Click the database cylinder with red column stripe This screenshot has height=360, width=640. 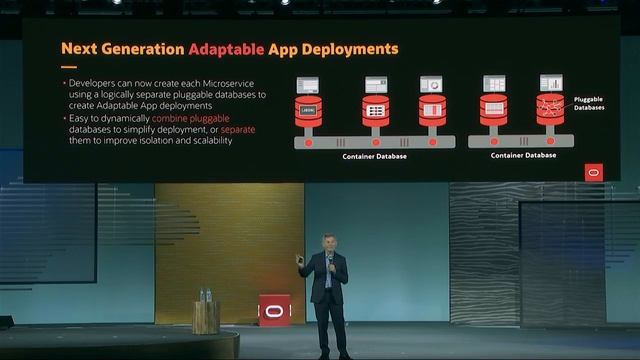point(432,111)
